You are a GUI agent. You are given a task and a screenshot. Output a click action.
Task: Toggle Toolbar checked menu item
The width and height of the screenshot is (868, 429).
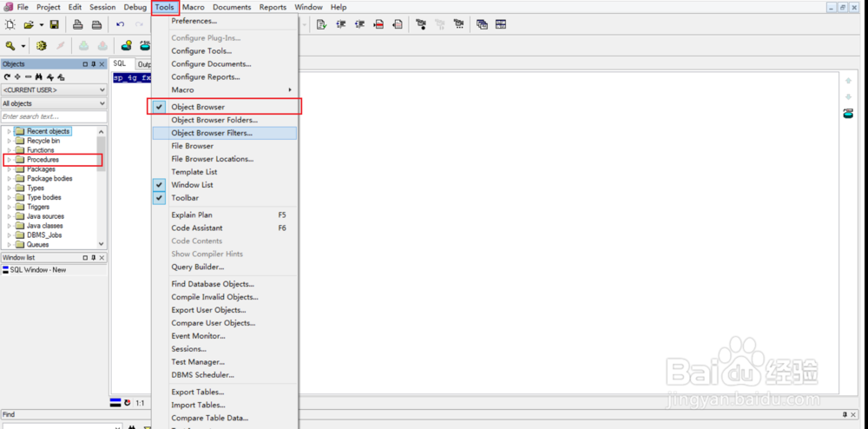[x=226, y=198]
